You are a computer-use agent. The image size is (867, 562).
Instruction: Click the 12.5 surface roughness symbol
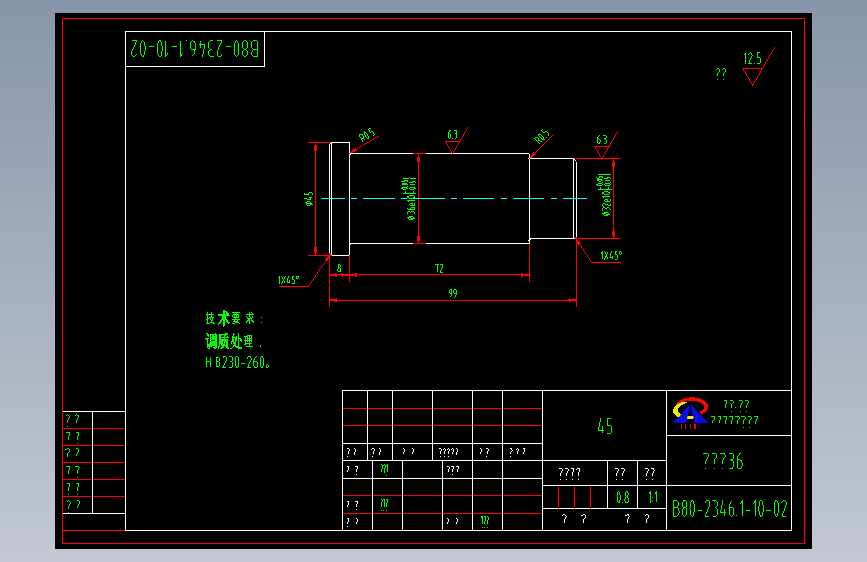[x=758, y=66]
